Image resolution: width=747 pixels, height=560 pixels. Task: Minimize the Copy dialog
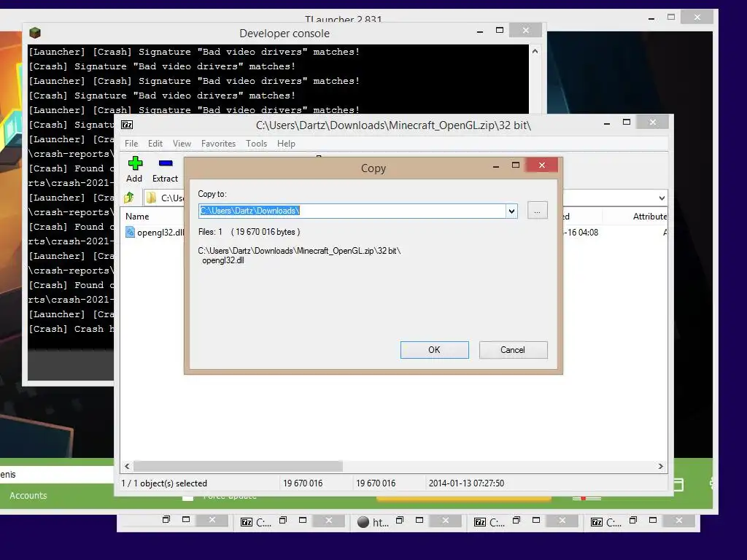click(x=496, y=166)
